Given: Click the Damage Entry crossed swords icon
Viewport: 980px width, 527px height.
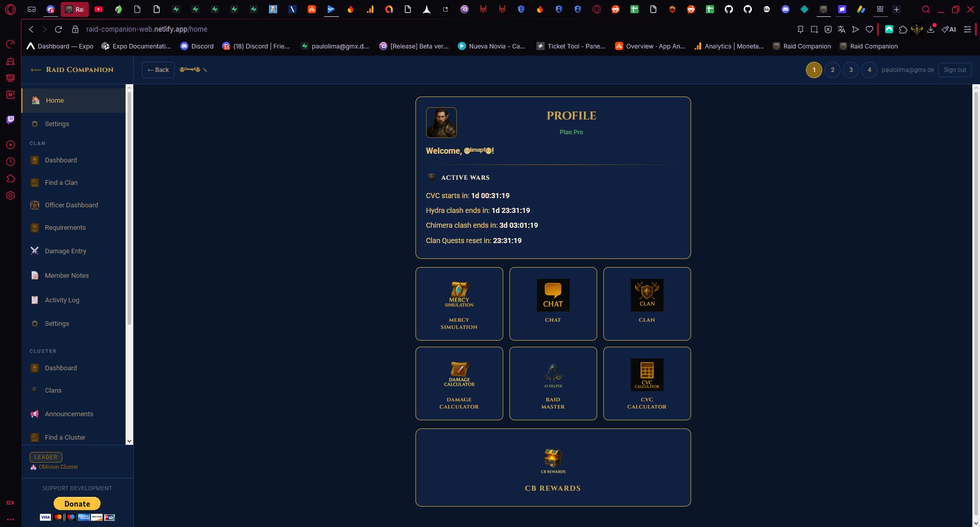Looking at the screenshot, I should click(x=35, y=251).
